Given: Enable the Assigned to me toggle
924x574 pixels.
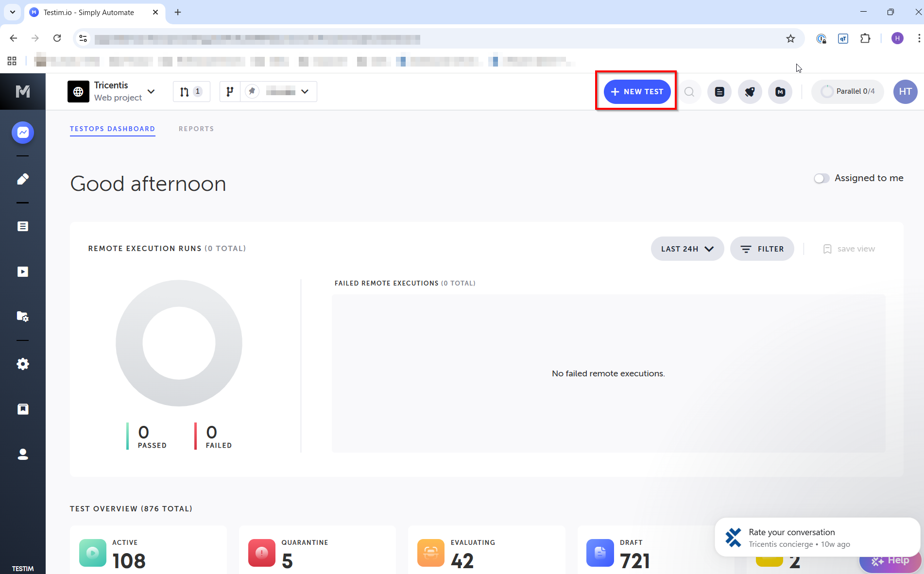Looking at the screenshot, I should pos(821,178).
